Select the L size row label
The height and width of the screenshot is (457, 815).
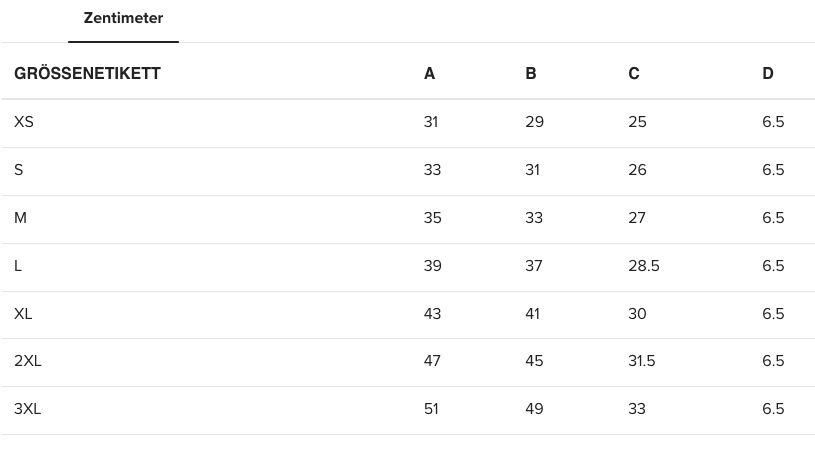tap(18, 266)
